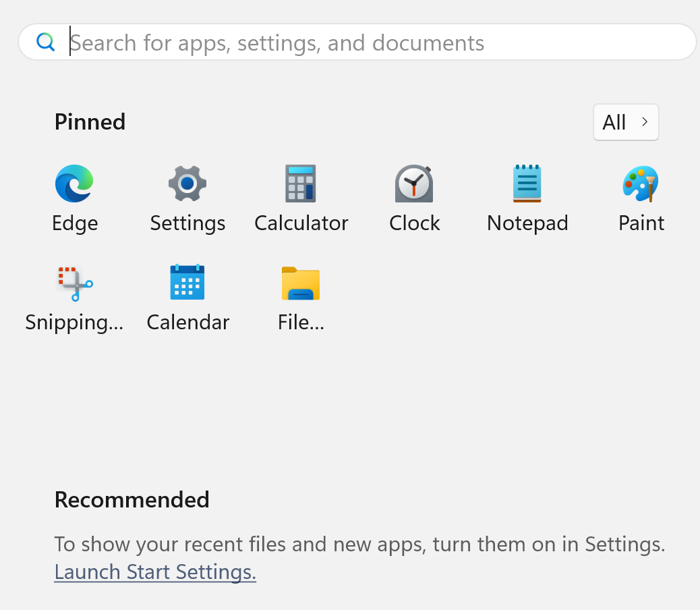Open the File Explorer folder icon
Screen dimensions: 700x610
(x=301, y=283)
